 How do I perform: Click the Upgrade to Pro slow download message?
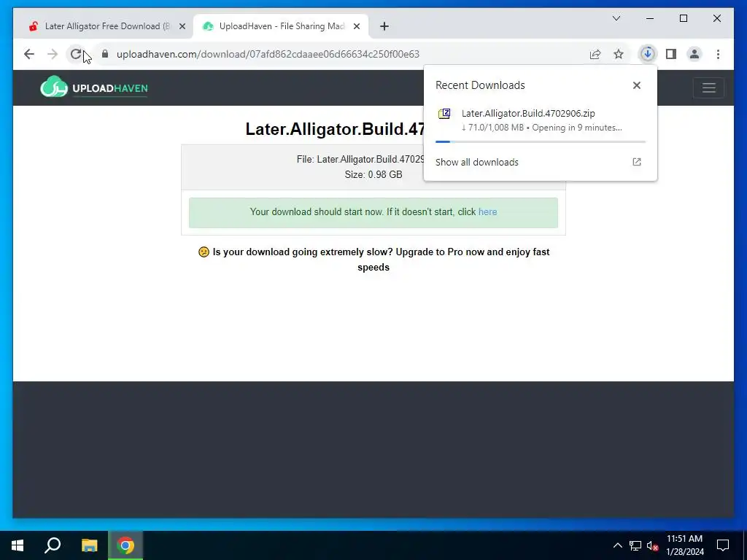click(373, 260)
